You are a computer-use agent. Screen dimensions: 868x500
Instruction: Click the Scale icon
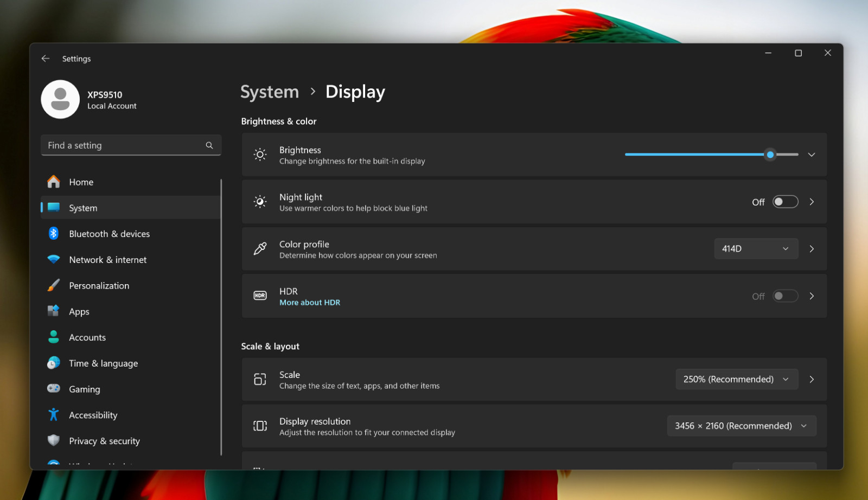pos(260,380)
